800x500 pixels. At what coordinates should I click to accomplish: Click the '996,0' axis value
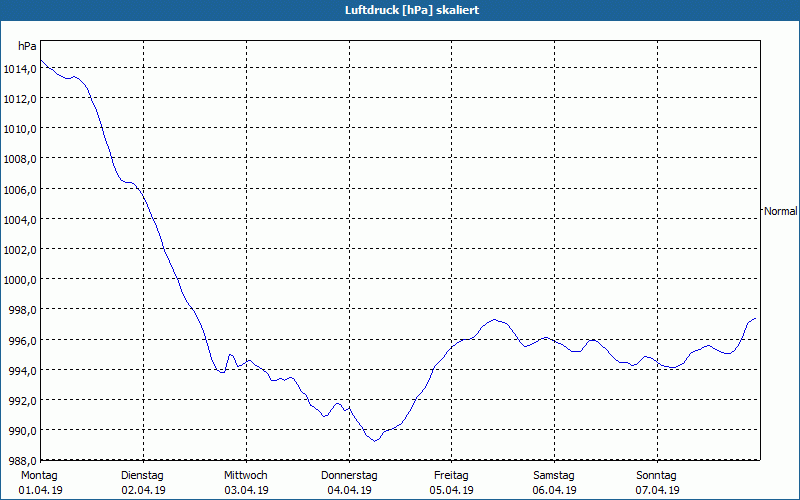[x=23, y=341]
